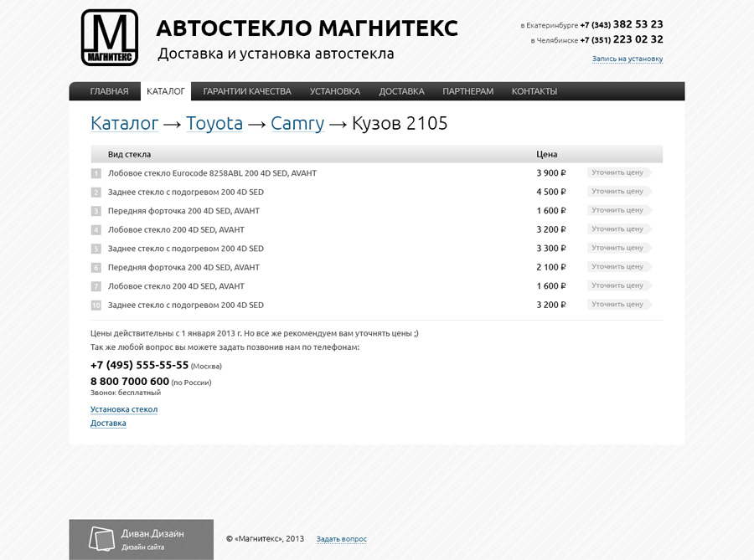Click row number 1 badge
Viewport: 754px width, 560px height.
coord(96,173)
